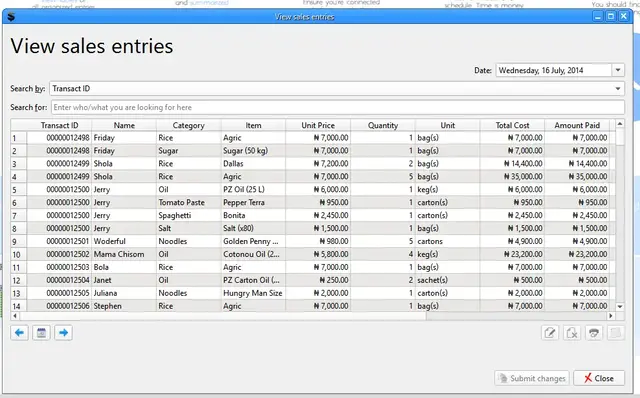The width and height of the screenshot is (640, 398).
Task: Click the Unit Price column header
Action: coord(318,125)
